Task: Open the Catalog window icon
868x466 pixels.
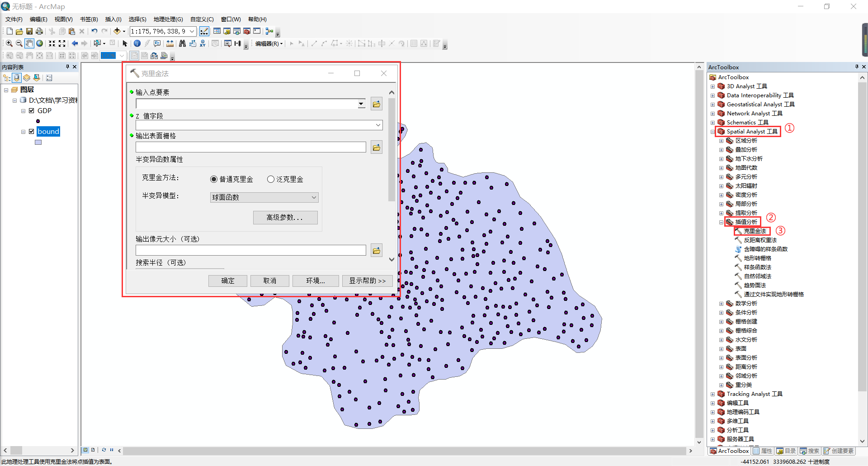Action: [227, 31]
